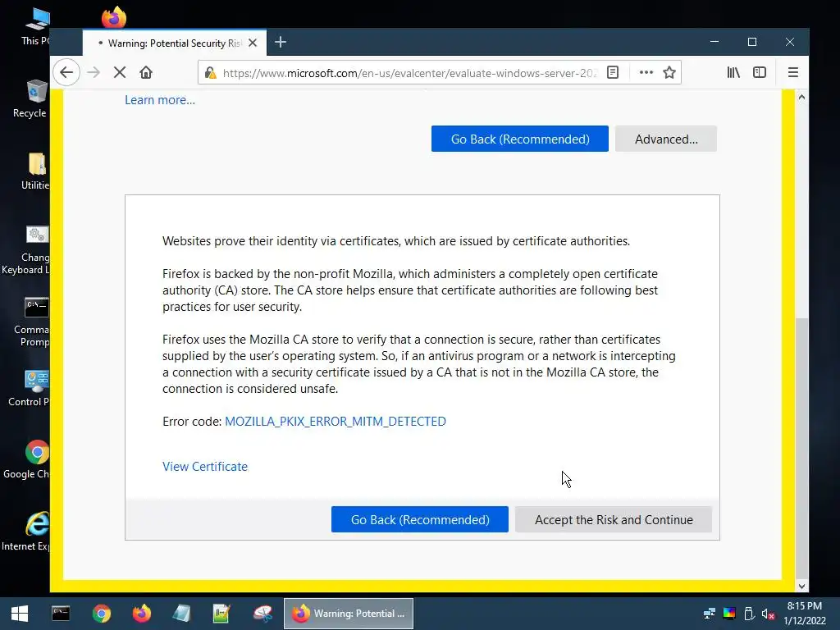Open a new tab with plus button
The height and width of the screenshot is (630, 840).
[x=281, y=43]
